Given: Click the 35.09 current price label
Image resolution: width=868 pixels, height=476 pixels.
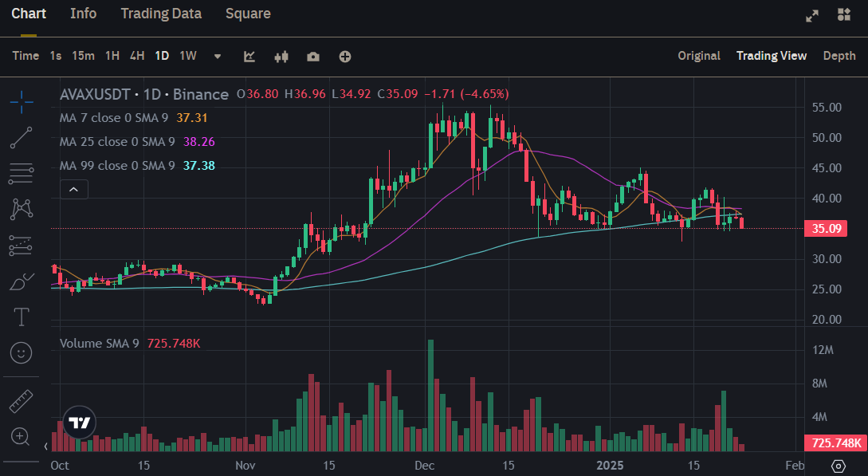Looking at the screenshot, I should pos(826,229).
